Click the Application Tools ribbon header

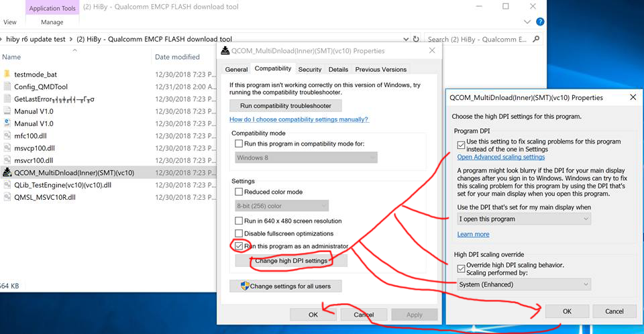pos(52,8)
